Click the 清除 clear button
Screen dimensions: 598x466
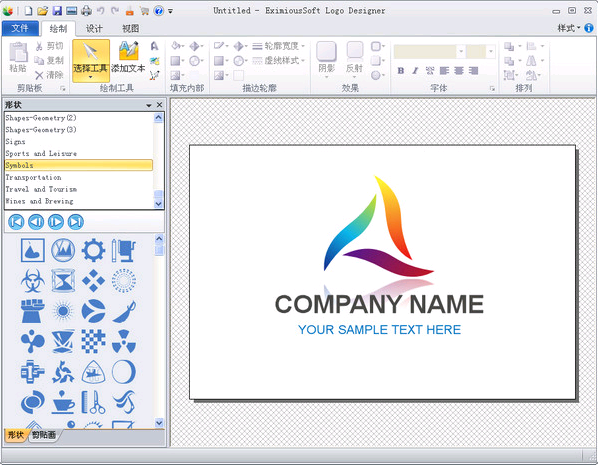click(x=49, y=75)
